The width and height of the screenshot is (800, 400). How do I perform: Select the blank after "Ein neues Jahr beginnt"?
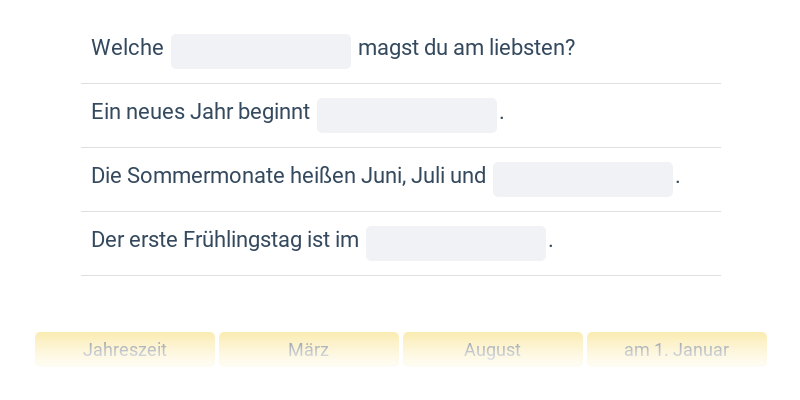(x=407, y=115)
